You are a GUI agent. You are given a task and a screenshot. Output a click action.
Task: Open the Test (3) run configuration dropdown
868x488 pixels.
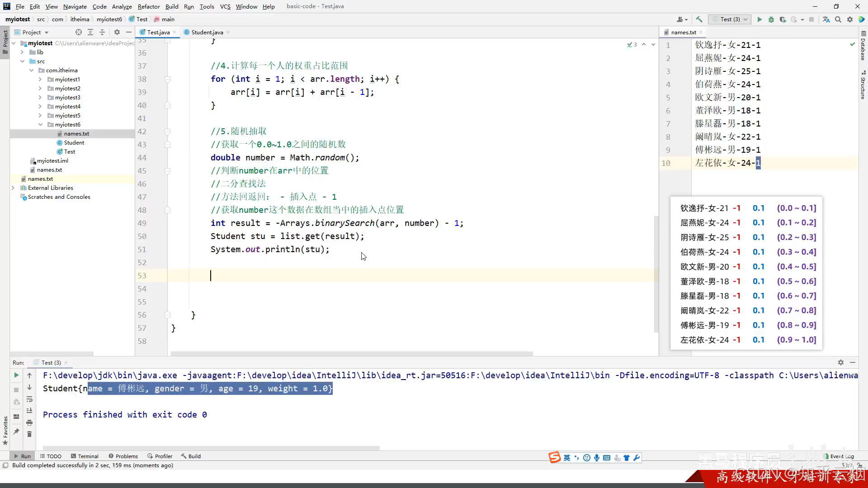(730, 19)
